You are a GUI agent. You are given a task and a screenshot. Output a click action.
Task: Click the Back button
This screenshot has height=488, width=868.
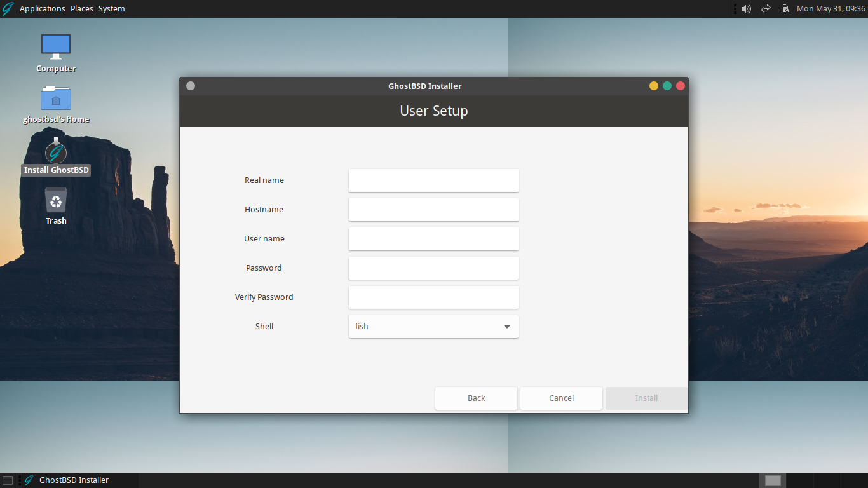coord(476,398)
